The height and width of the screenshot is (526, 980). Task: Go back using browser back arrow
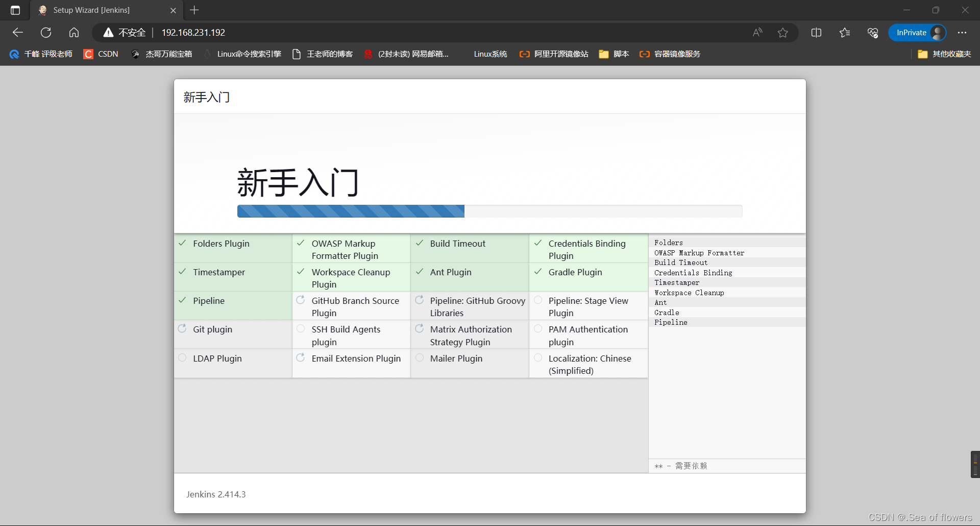(x=18, y=33)
